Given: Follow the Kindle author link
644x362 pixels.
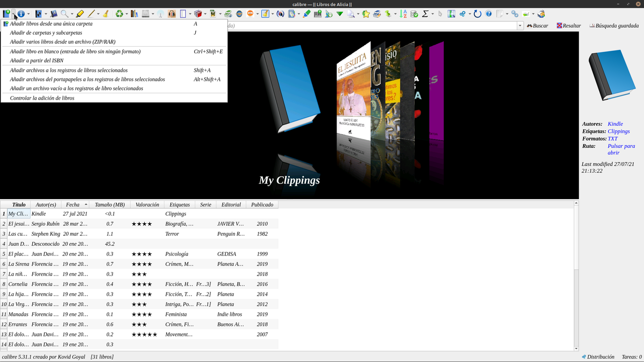Looking at the screenshot, I should coord(615,124).
